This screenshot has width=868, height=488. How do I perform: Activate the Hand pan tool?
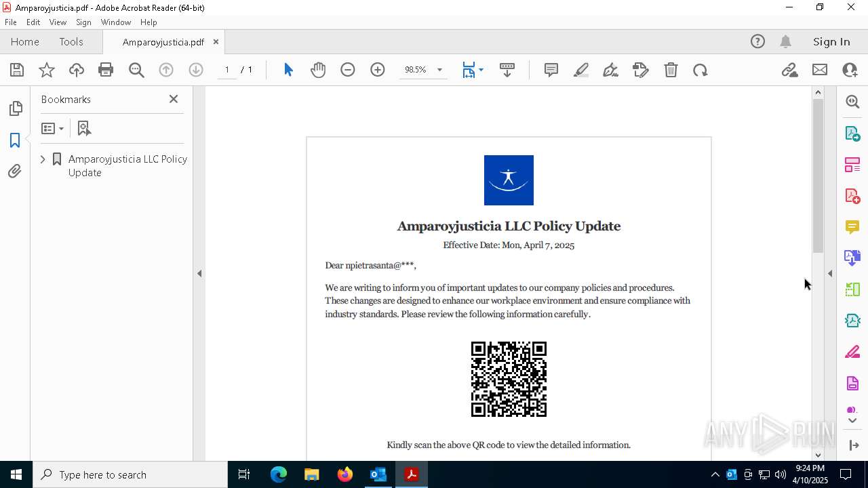[x=318, y=70]
